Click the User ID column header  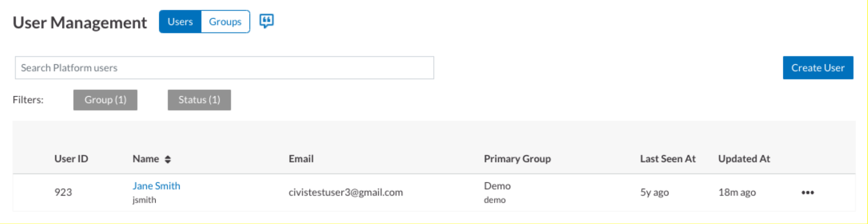(71, 159)
